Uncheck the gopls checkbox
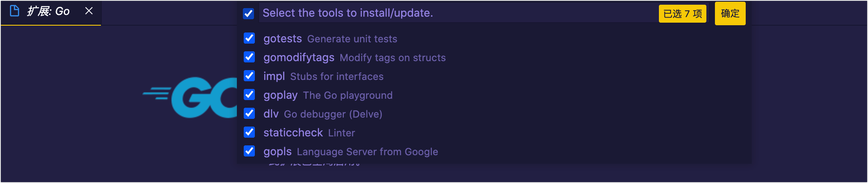The width and height of the screenshot is (868, 183). click(x=249, y=151)
